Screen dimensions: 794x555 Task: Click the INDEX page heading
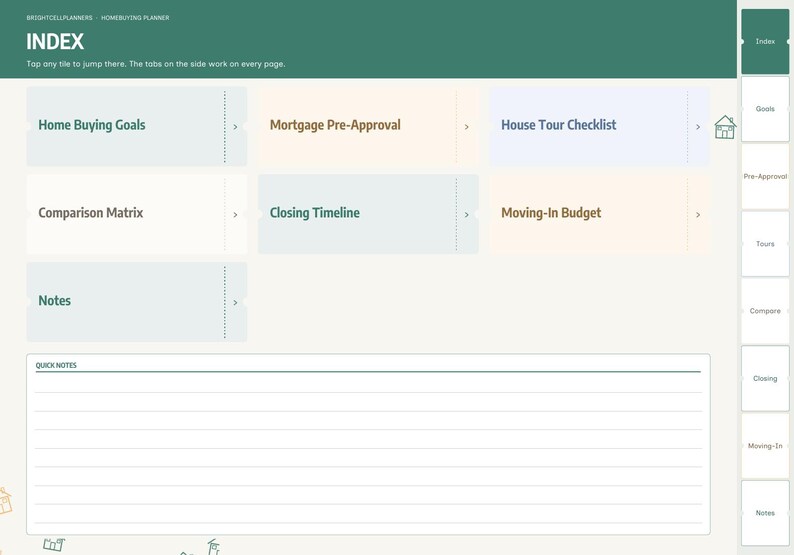(55, 42)
